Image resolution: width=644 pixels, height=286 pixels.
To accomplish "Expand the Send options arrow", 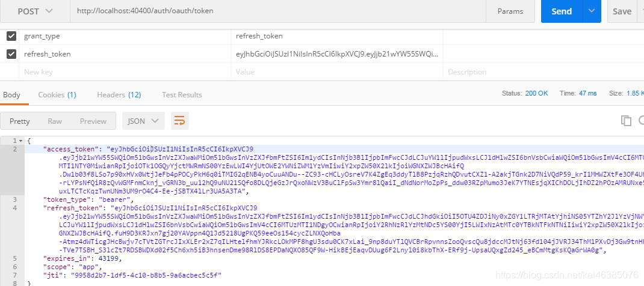I will coord(592,11).
